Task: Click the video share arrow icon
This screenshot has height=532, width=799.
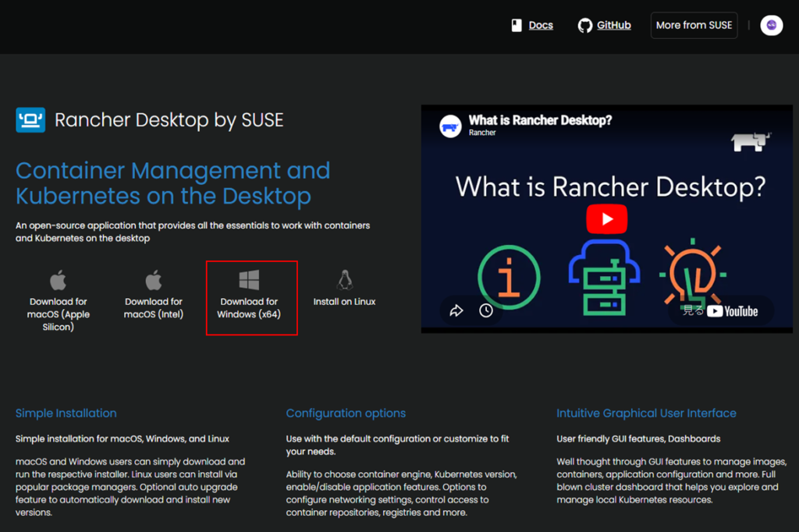Action: click(x=456, y=310)
